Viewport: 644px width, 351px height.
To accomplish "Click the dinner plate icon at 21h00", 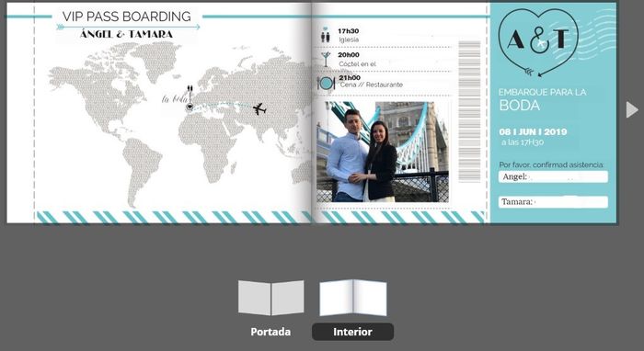I will [326, 84].
